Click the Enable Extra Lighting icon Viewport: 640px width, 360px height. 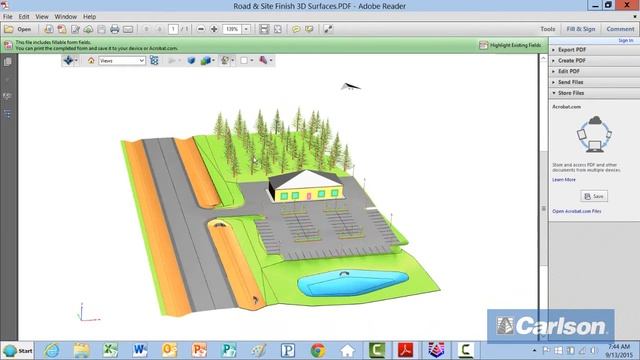pyautogui.click(x=224, y=60)
